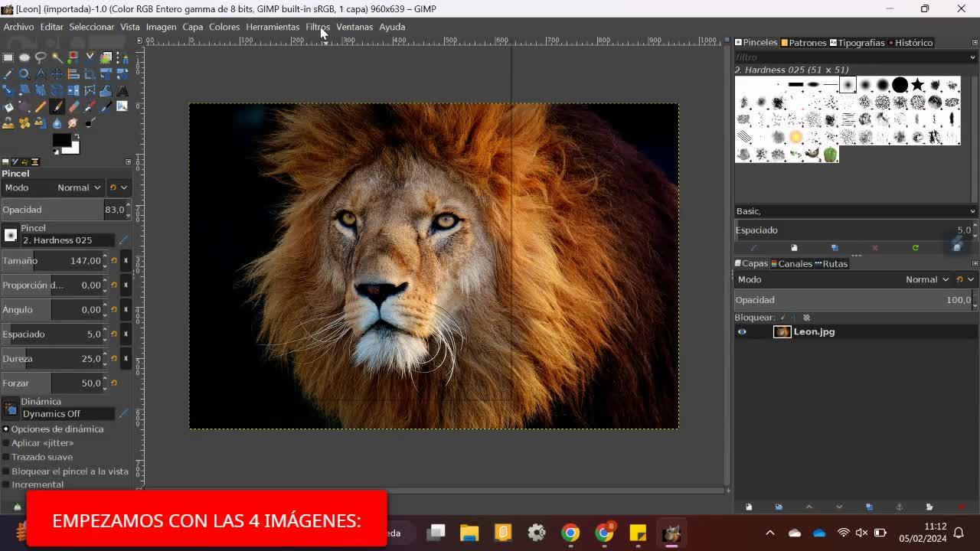Open Google Chrome from the taskbar

click(x=570, y=533)
